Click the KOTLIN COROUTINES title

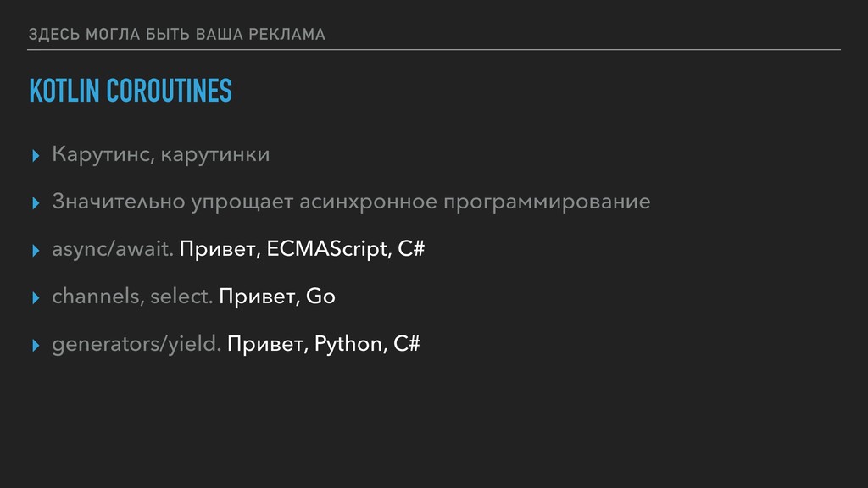131,91
